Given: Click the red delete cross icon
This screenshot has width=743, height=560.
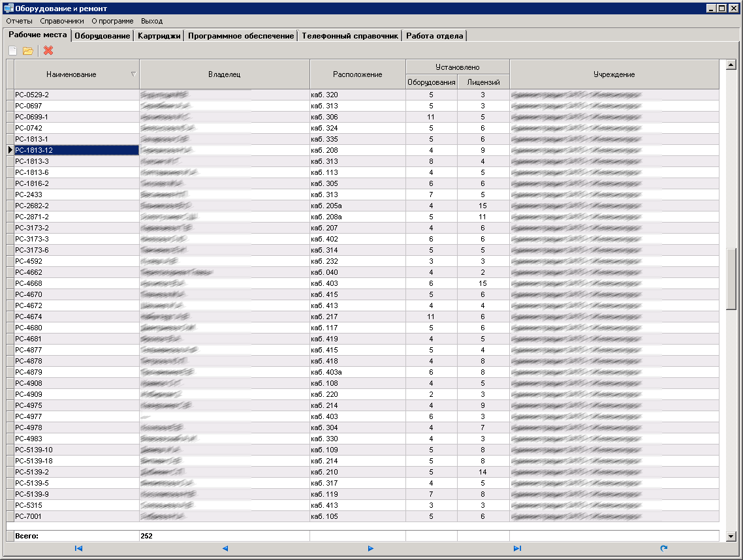Looking at the screenshot, I should (x=48, y=50).
